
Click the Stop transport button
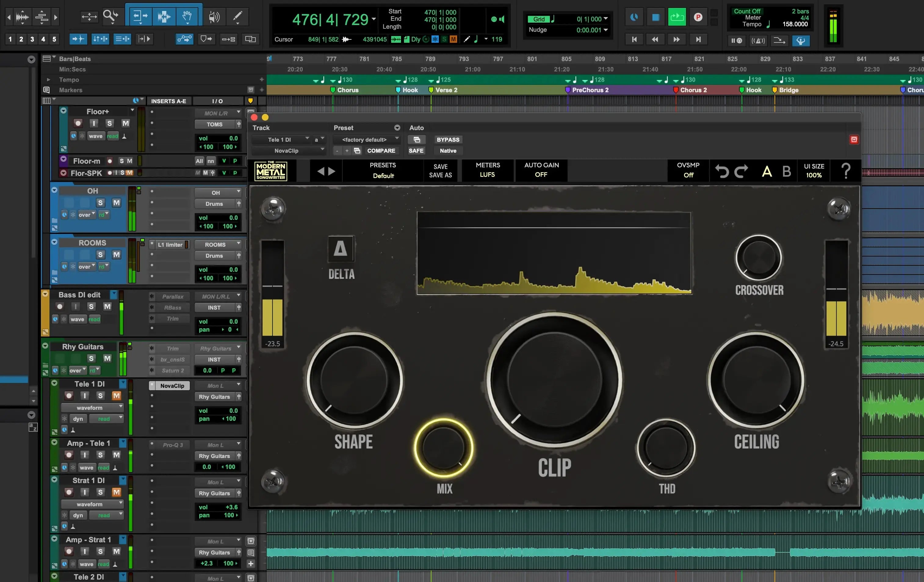(655, 17)
